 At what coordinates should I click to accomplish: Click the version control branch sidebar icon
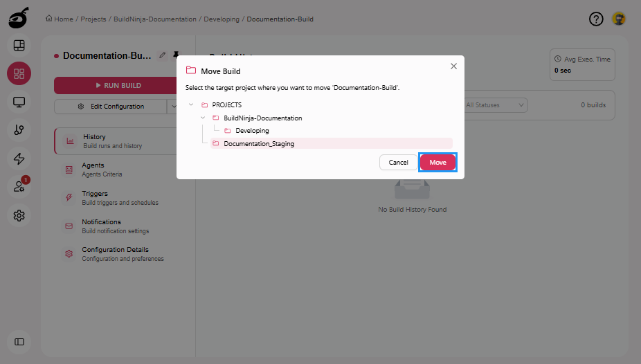pyautogui.click(x=19, y=130)
